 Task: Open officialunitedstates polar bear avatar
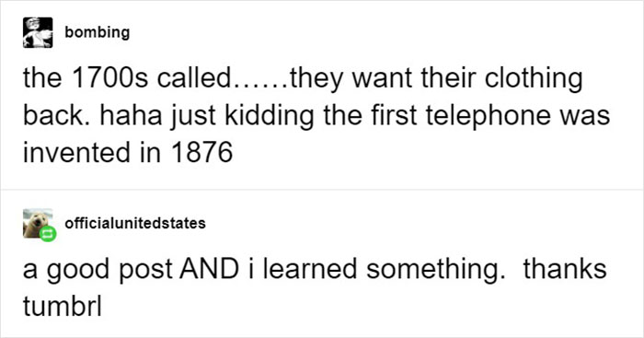(38, 223)
